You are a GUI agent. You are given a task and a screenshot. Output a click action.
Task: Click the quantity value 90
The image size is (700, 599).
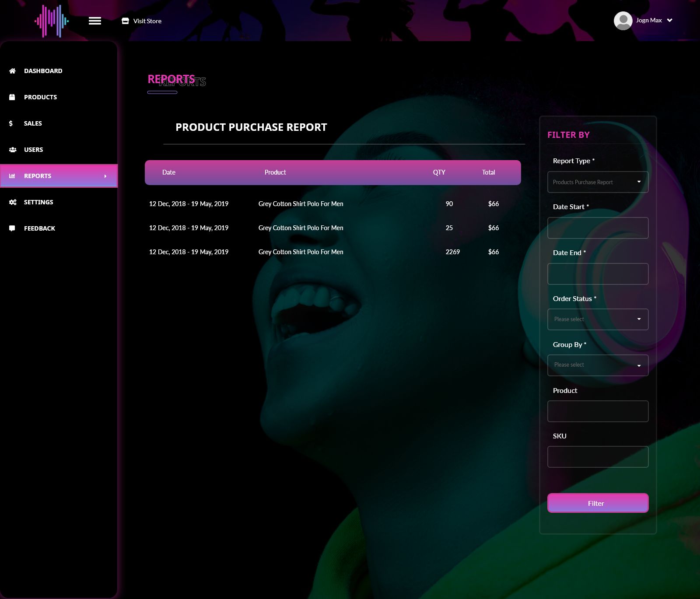click(x=449, y=204)
